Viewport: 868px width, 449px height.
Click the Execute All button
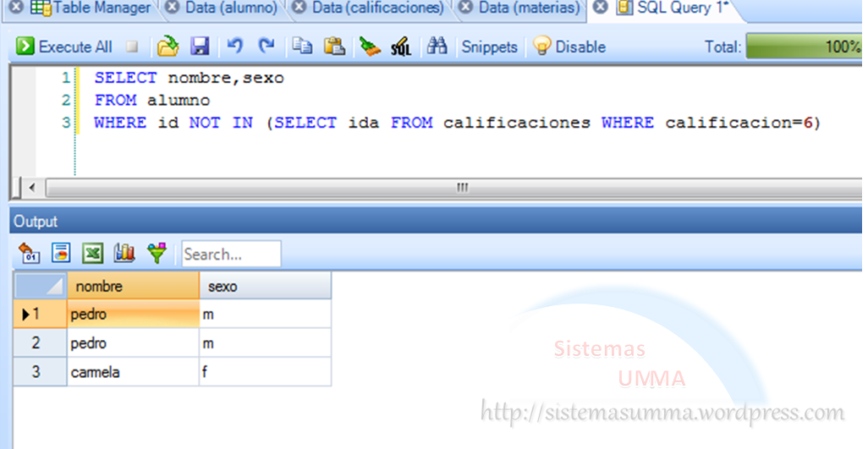[x=64, y=47]
